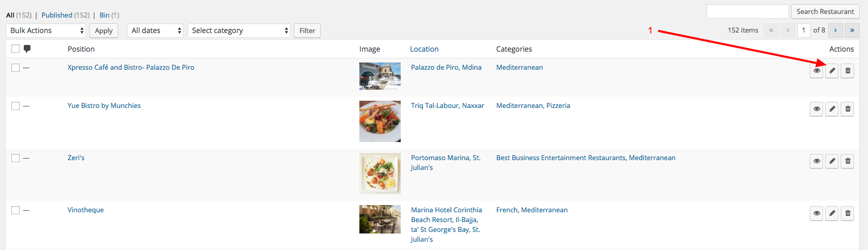Open the Bin view link
Screen dimensions: 868x250
[x=104, y=15]
